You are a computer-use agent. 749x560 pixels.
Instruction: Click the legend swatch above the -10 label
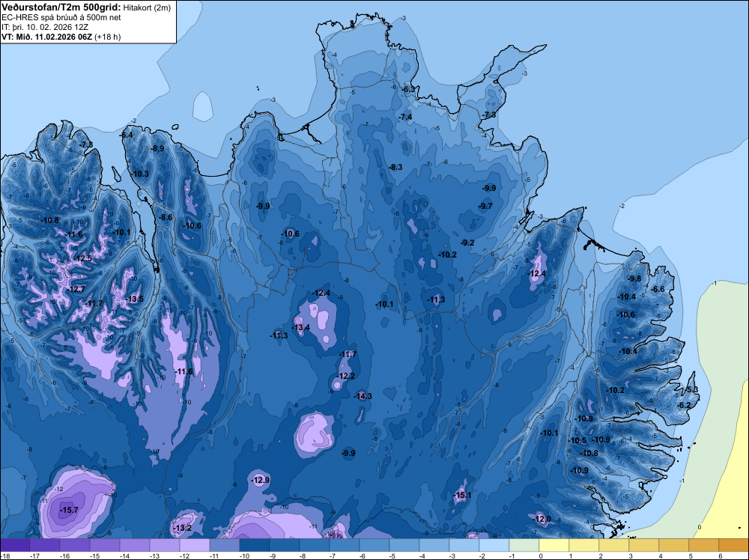[x=254, y=545]
